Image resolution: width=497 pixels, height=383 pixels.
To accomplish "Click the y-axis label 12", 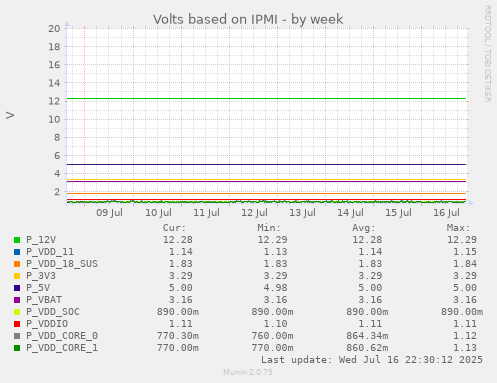I will pyautogui.click(x=54, y=101).
